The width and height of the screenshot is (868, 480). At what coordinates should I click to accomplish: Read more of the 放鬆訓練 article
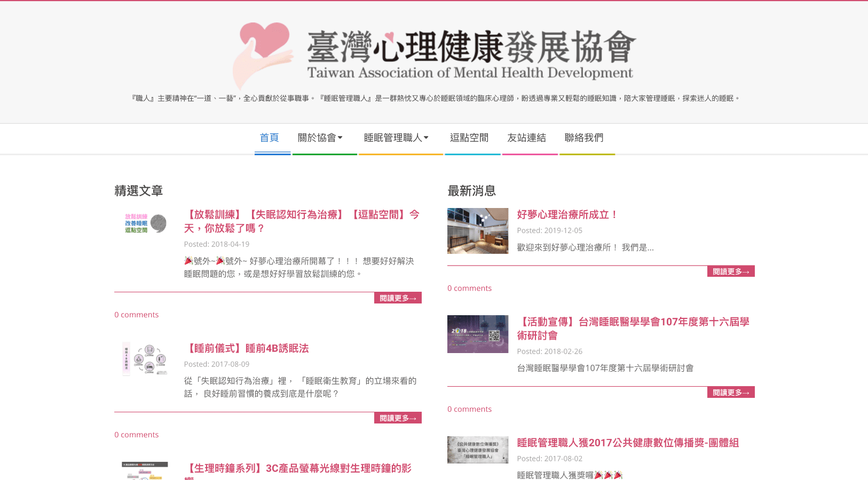398,298
